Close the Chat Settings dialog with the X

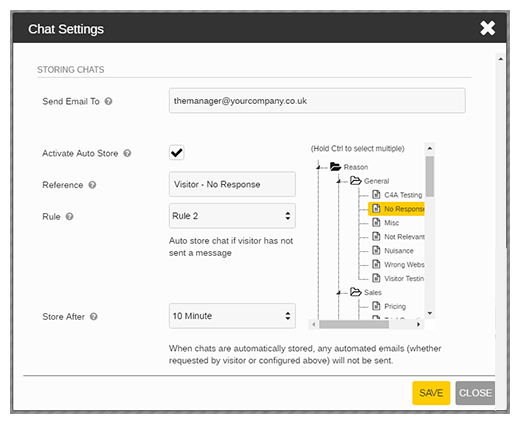(x=487, y=28)
